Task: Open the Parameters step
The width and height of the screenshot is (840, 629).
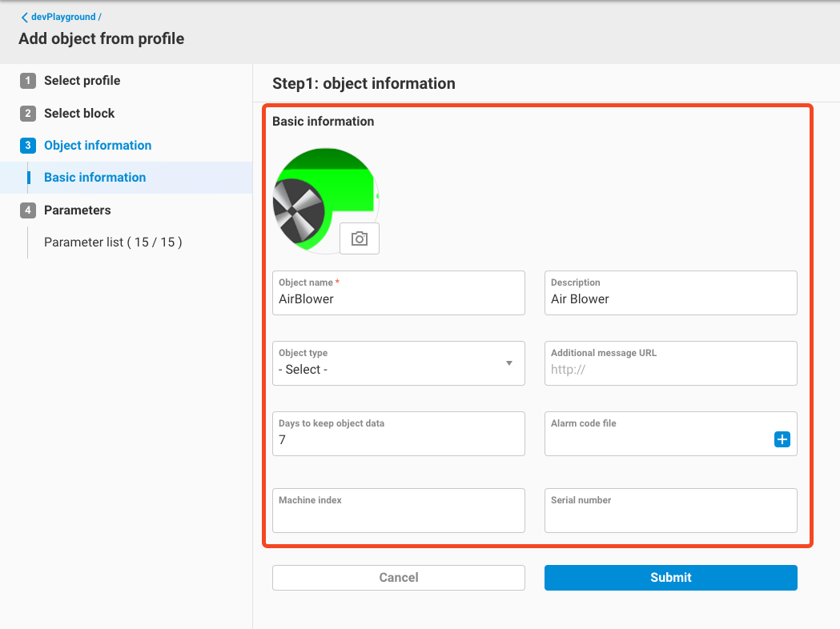Action: pos(77,210)
